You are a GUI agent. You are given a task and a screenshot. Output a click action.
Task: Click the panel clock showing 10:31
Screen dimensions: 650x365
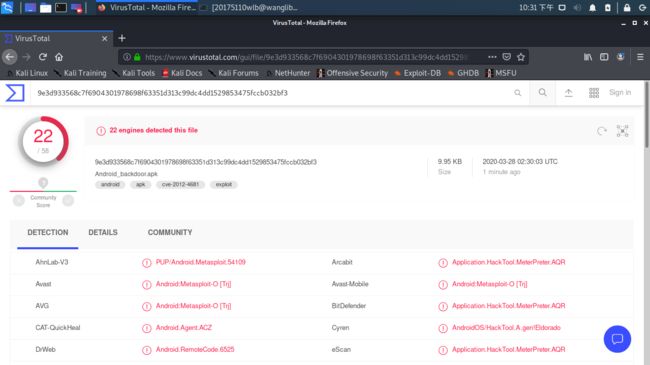(x=536, y=7)
